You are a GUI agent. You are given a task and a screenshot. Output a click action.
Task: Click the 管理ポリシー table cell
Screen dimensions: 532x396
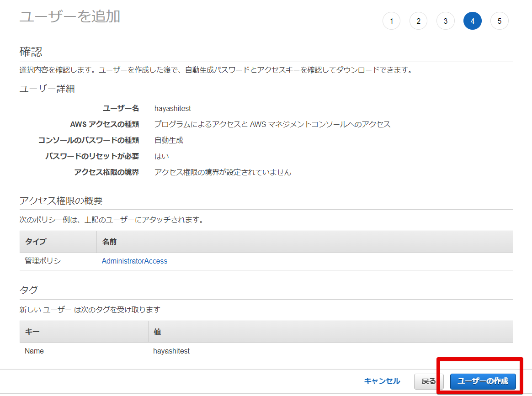pos(46,261)
